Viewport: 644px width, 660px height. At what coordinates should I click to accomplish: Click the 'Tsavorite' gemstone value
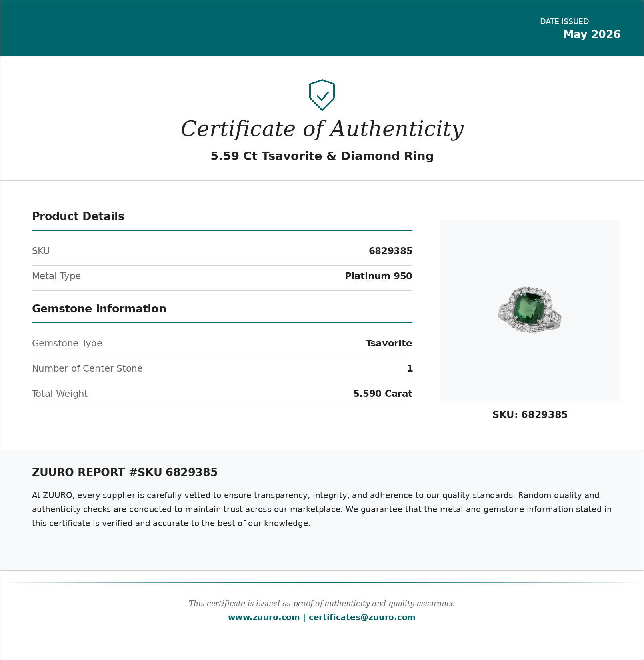coord(389,343)
